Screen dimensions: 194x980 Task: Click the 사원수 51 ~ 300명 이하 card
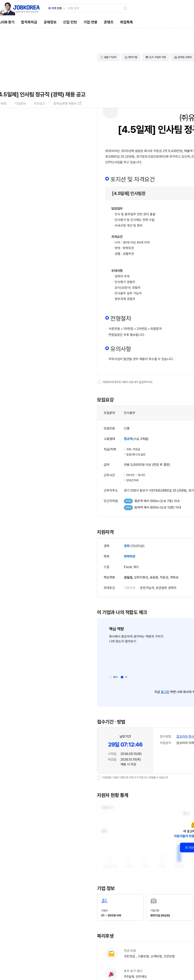120,907
